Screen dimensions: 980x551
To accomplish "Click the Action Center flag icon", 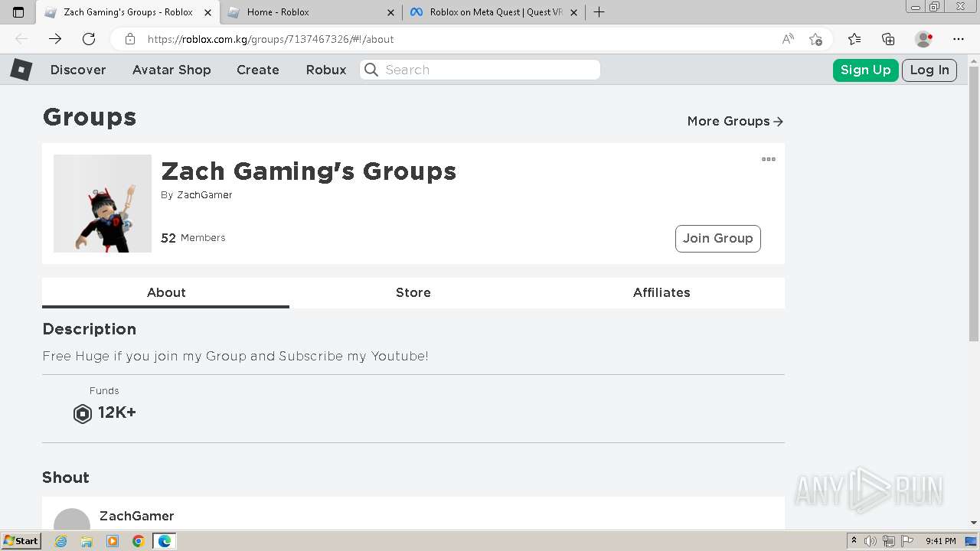I will pyautogui.click(x=907, y=541).
